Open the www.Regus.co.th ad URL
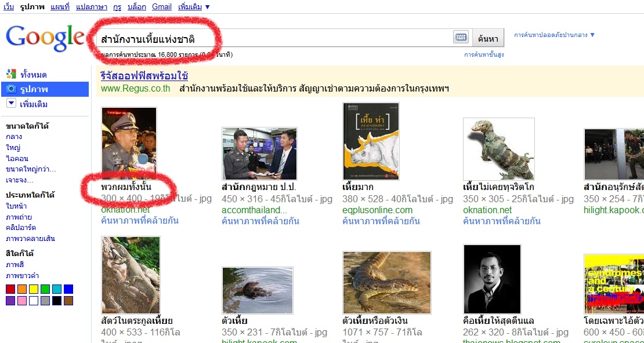This screenshot has height=343, width=644. pyautogui.click(x=136, y=89)
